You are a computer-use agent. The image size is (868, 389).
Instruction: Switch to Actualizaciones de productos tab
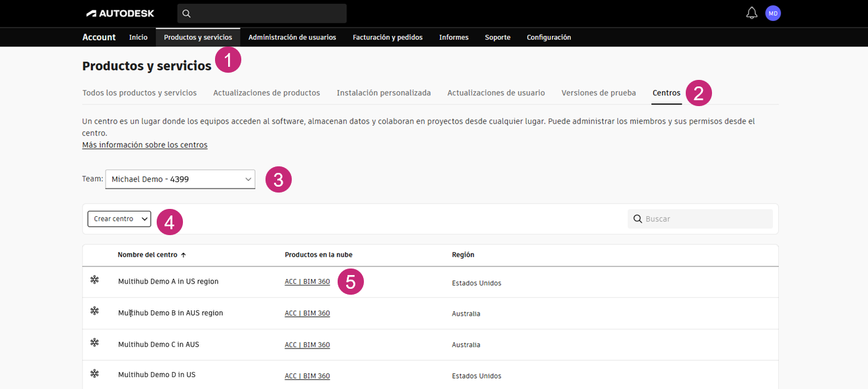coord(267,93)
